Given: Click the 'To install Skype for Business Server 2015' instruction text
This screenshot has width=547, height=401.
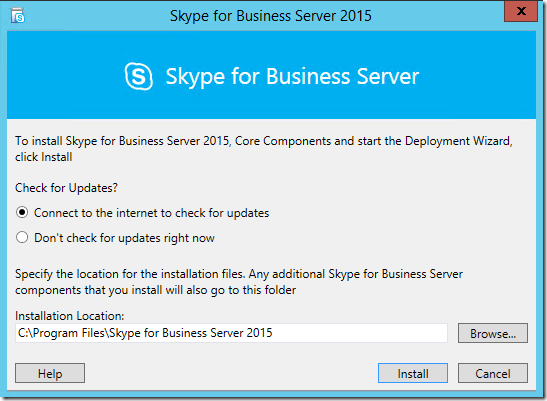Looking at the screenshot, I should pos(263,149).
